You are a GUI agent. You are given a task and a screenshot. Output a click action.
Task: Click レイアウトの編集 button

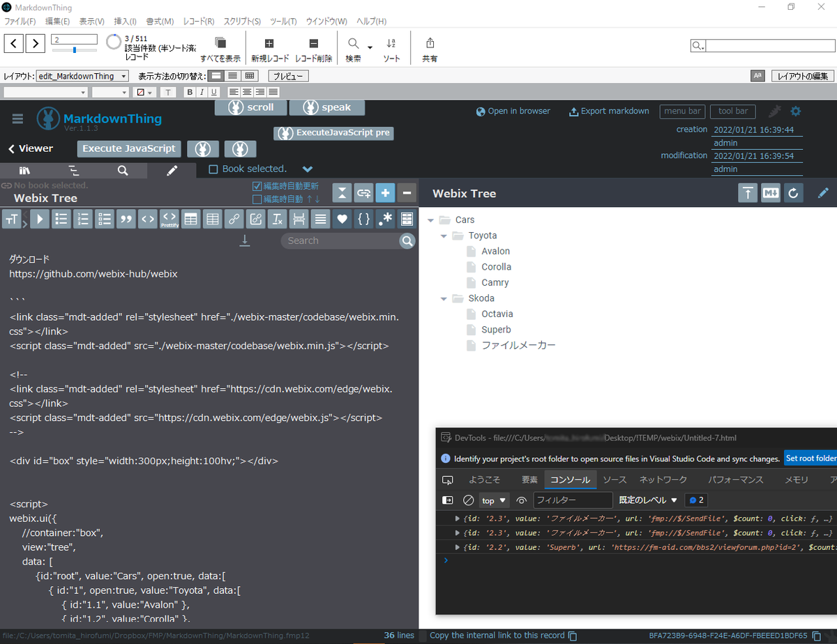point(804,76)
